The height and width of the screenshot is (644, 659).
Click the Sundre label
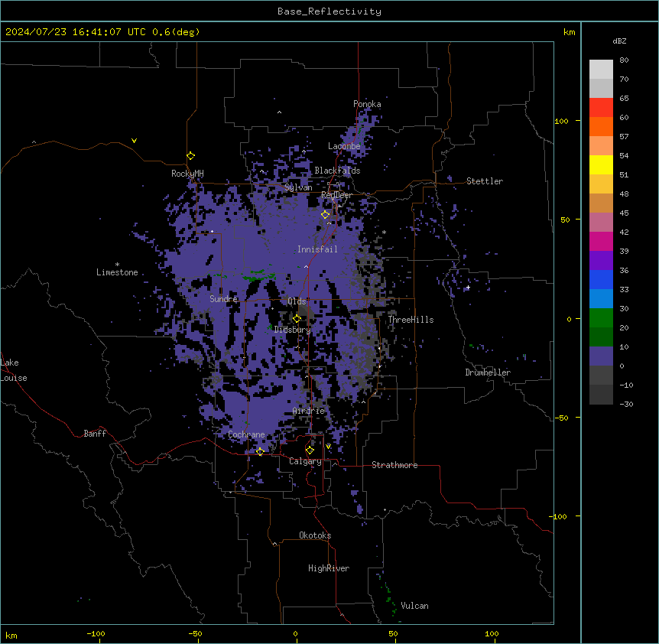(x=223, y=299)
